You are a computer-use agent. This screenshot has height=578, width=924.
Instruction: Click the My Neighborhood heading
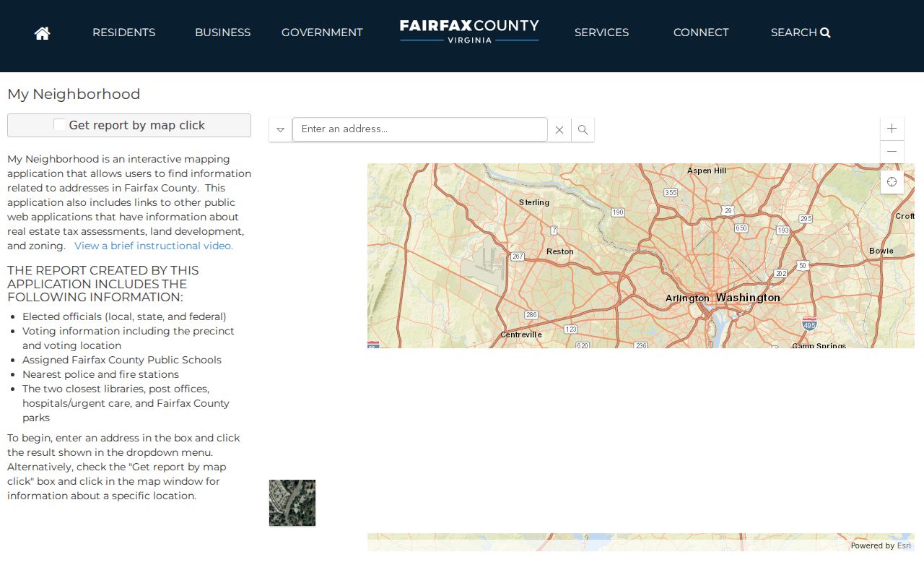[x=74, y=94]
